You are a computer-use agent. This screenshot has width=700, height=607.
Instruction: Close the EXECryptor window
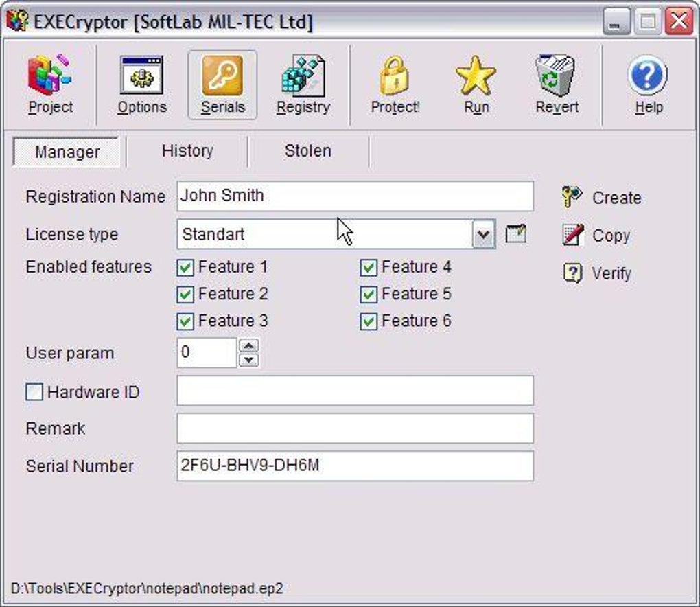point(679,21)
